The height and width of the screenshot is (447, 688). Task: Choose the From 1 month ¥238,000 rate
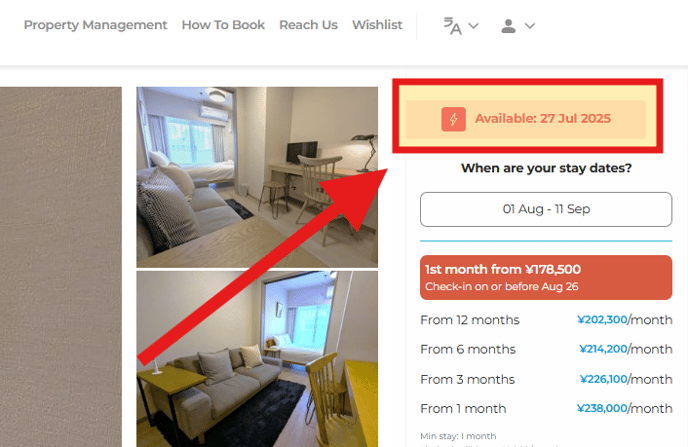pyautogui.click(x=546, y=408)
